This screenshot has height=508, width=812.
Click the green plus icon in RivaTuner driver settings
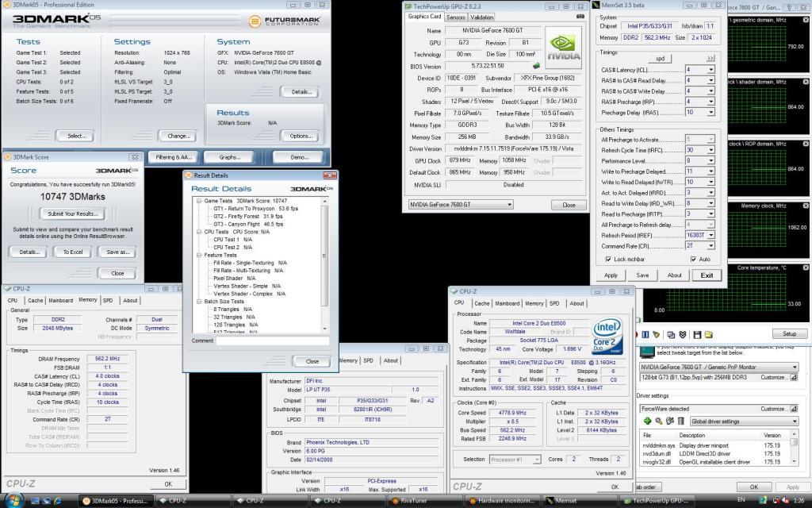647,421
